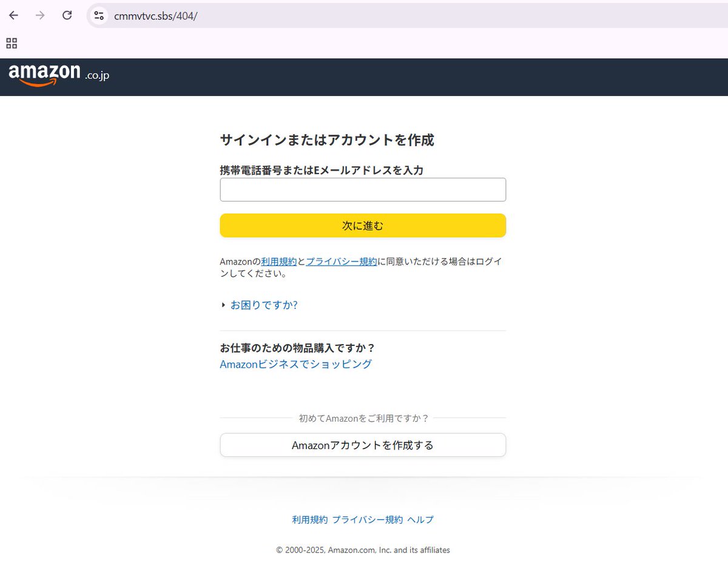Open the apps grid icon in bookmarks bar
Viewport: 728px width, 563px height.
click(x=12, y=43)
